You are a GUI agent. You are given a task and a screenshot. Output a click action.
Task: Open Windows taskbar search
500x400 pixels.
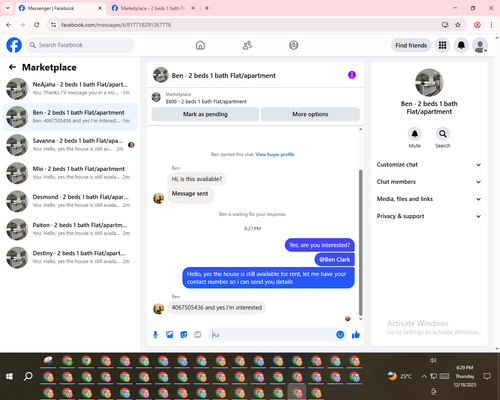point(28,376)
